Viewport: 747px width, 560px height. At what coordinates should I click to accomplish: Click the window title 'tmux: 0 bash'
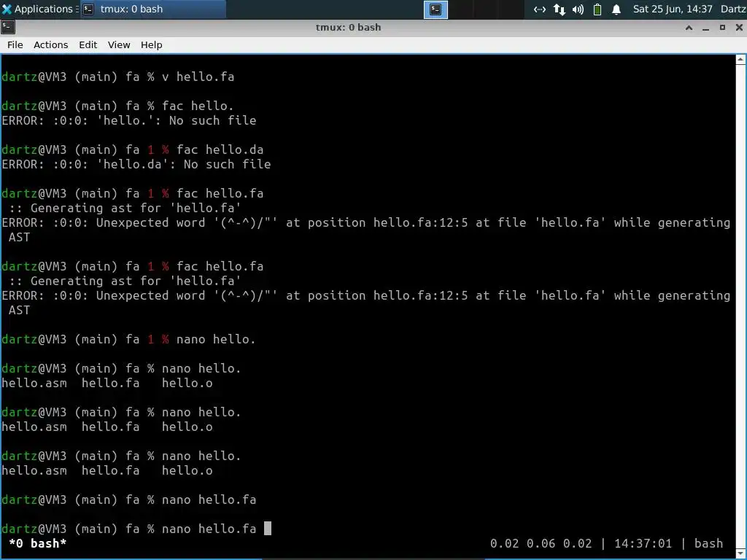pyautogui.click(x=348, y=28)
